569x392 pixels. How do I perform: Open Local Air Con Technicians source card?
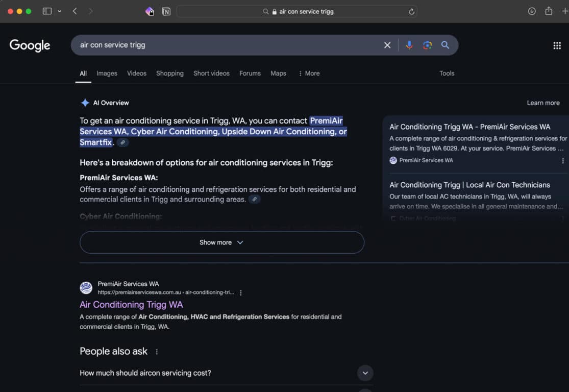tap(469, 185)
